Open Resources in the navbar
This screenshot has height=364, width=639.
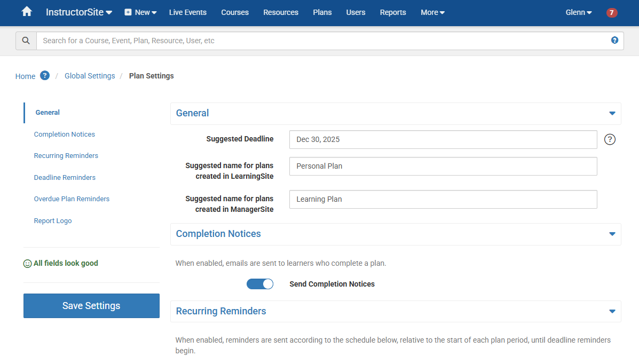coord(281,12)
